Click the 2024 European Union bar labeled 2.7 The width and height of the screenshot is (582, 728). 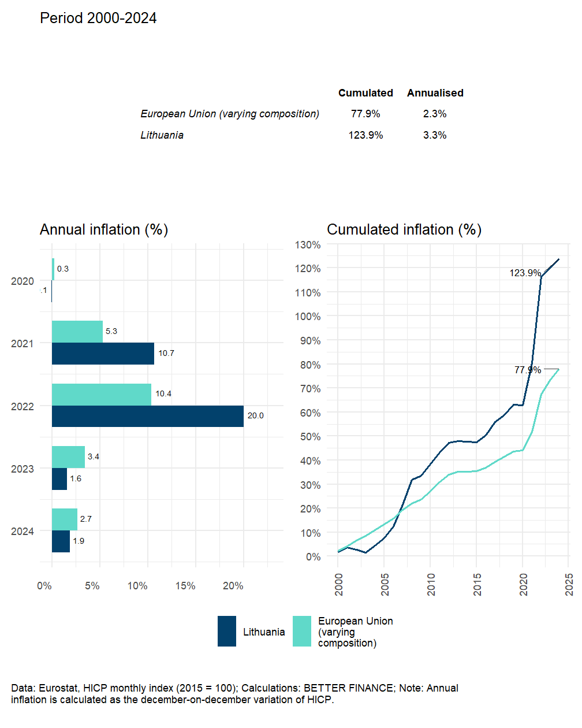click(x=65, y=519)
